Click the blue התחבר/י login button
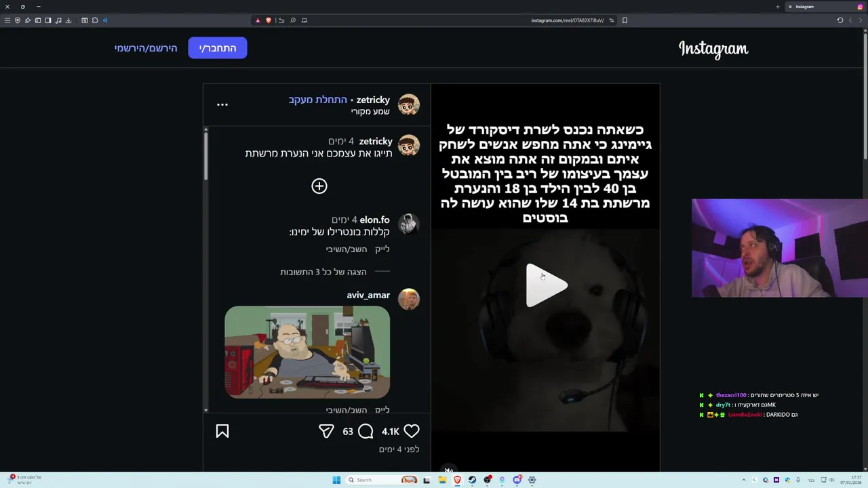 [218, 48]
